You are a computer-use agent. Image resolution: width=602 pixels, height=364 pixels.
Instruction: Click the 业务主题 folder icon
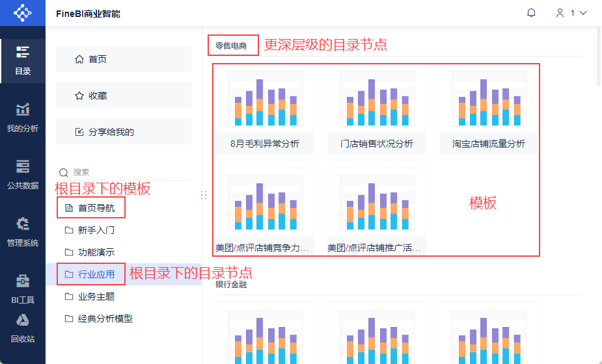click(x=69, y=296)
